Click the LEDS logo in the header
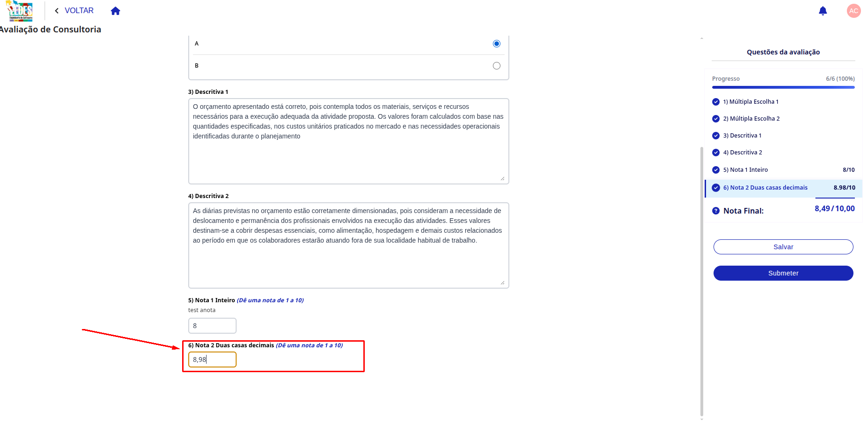This screenshot has width=868, height=436. 20,11
